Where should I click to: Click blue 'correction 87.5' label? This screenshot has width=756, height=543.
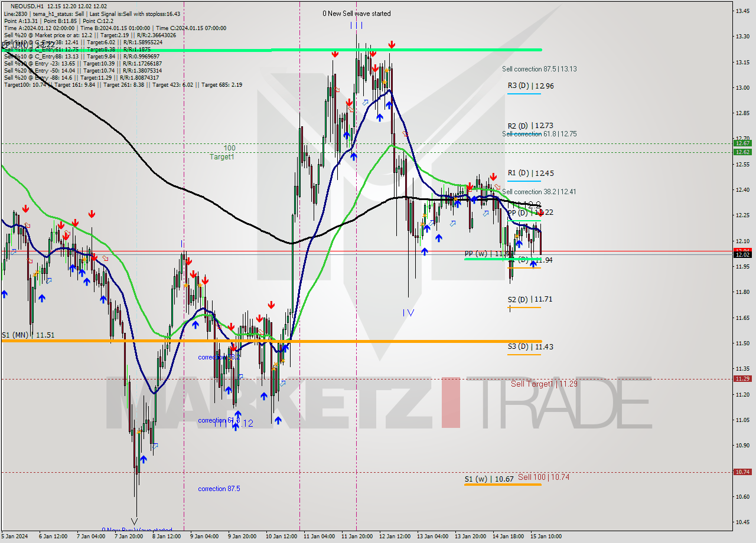[x=219, y=489]
